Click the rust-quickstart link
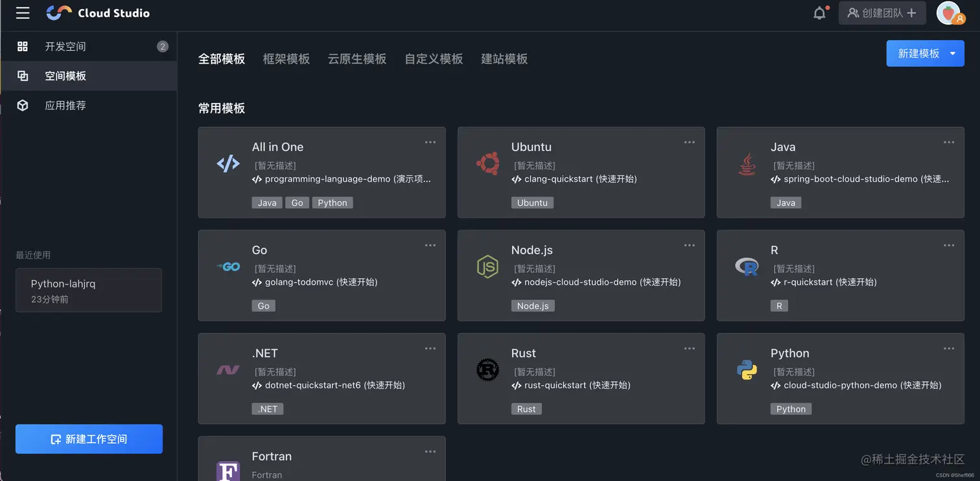Image resolution: width=980 pixels, height=481 pixels. (571, 385)
